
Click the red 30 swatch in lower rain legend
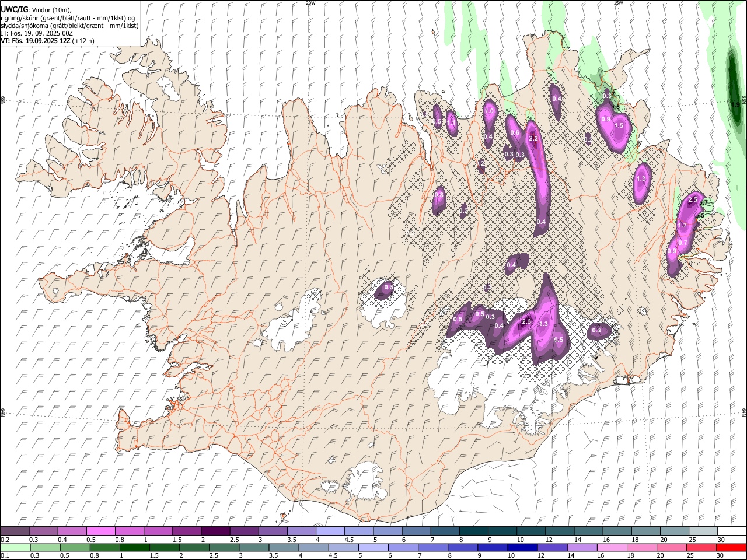point(732,548)
